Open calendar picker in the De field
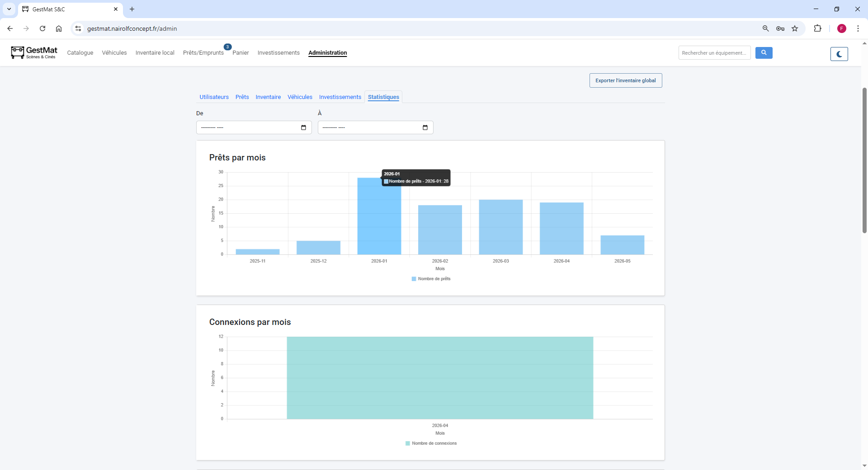This screenshot has height=470, width=868. pyautogui.click(x=303, y=127)
